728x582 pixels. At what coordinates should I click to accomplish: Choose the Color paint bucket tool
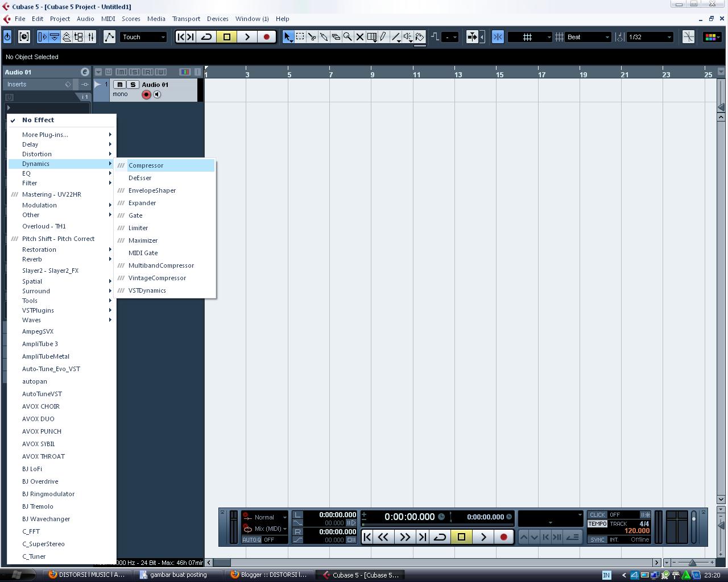(x=420, y=37)
